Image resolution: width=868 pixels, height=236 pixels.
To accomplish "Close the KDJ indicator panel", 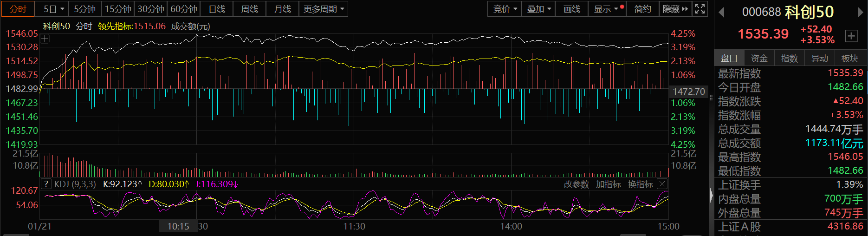I will [662, 184].
